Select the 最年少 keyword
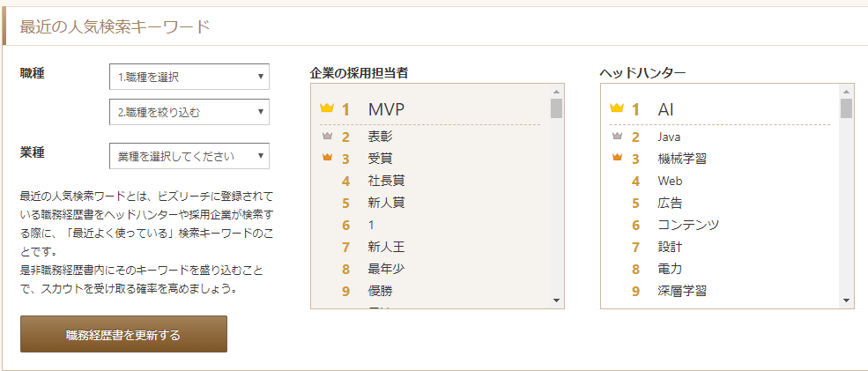 [386, 269]
